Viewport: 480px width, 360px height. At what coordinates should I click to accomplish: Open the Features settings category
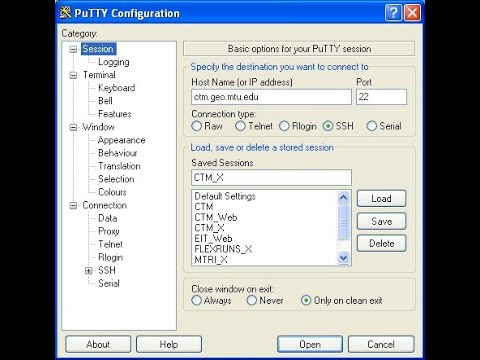click(115, 114)
